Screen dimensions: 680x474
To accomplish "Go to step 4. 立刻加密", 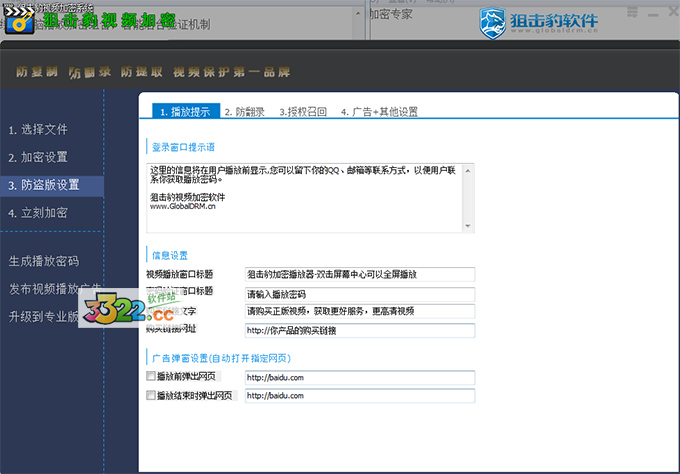I will (x=38, y=213).
